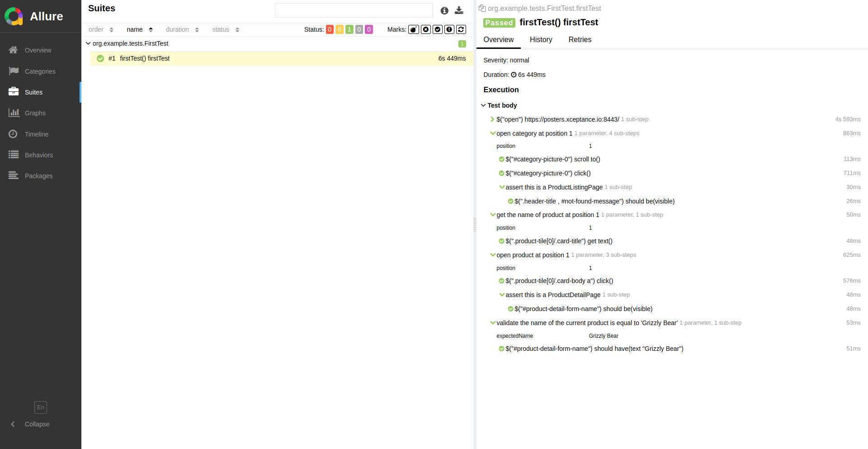Click the En language button

41,407
